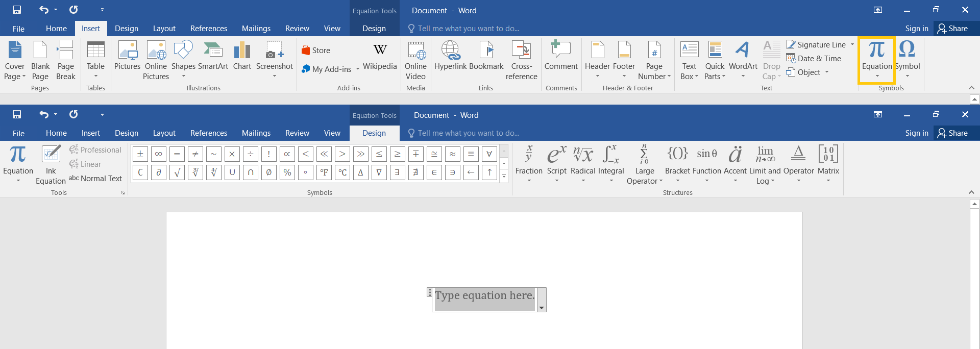Open the Radical structures dropdown
Image resolution: width=980 pixels, height=349 pixels.
point(583,164)
